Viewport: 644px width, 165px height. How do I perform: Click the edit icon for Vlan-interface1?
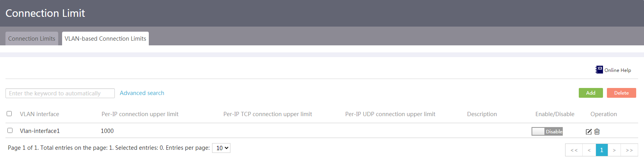click(589, 132)
